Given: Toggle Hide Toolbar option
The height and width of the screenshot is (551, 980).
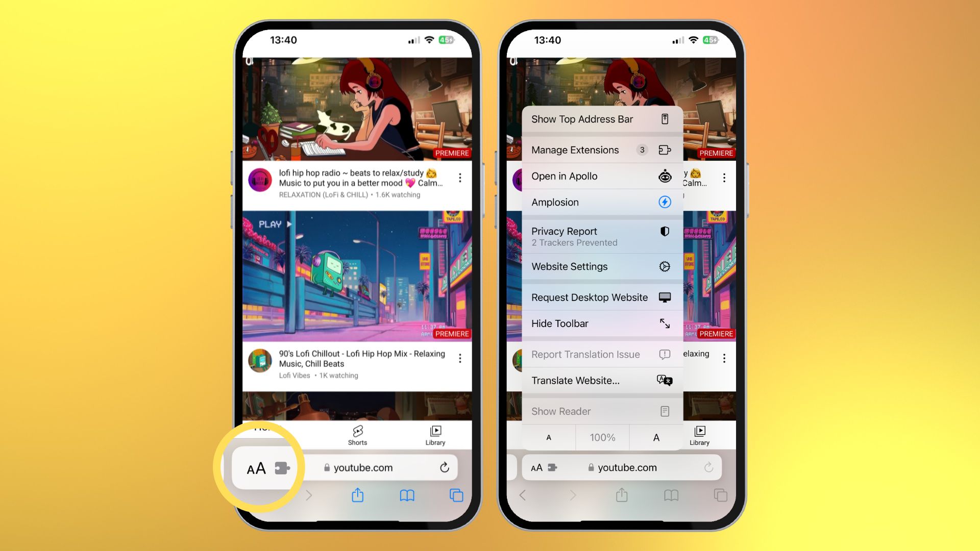Looking at the screenshot, I should 601,323.
